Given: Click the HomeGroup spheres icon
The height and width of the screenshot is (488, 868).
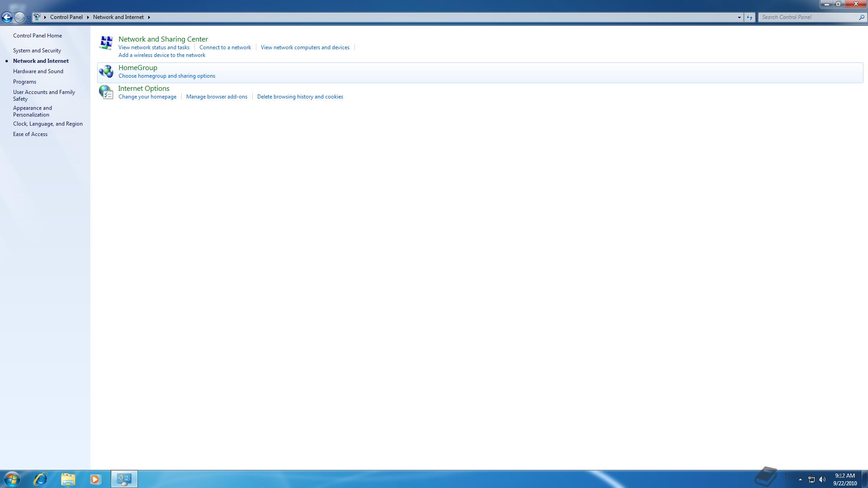Looking at the screenshot, I should 106,71.
